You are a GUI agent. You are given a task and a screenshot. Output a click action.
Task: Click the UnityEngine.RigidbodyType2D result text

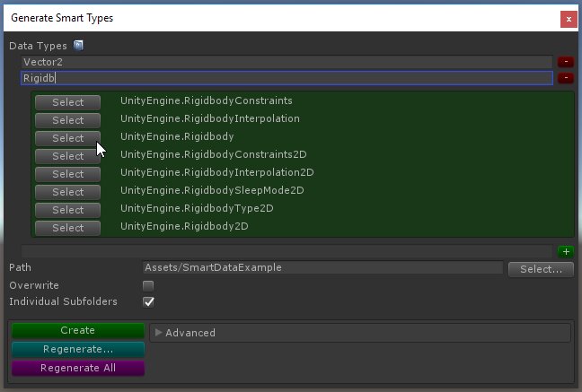tap(197, 208)
